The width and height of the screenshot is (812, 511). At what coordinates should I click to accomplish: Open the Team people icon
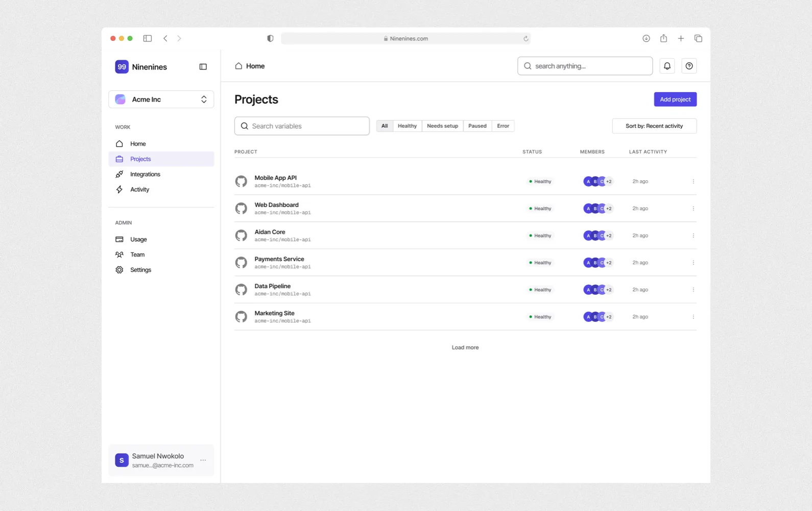(120, 254)
